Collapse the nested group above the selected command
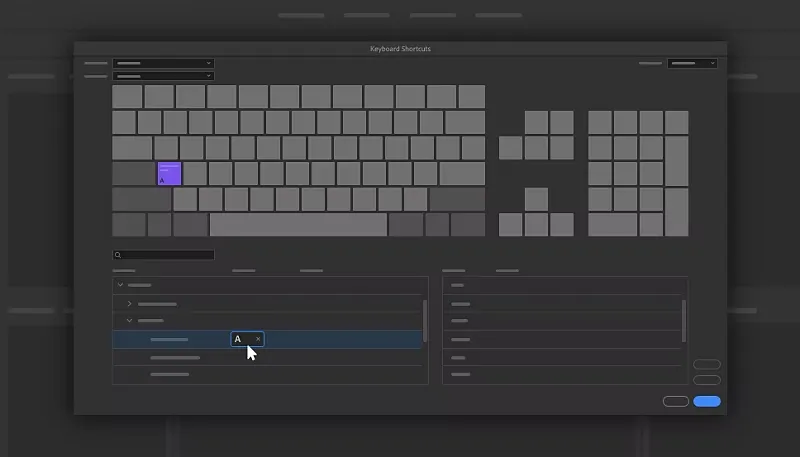Viewport: 800px width, 457px height. (130, 320)
